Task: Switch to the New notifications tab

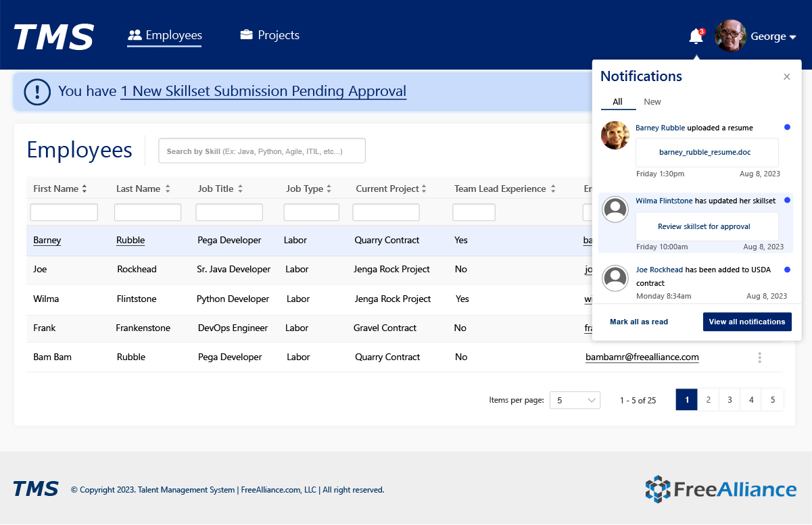Action: tap(652, 102)
